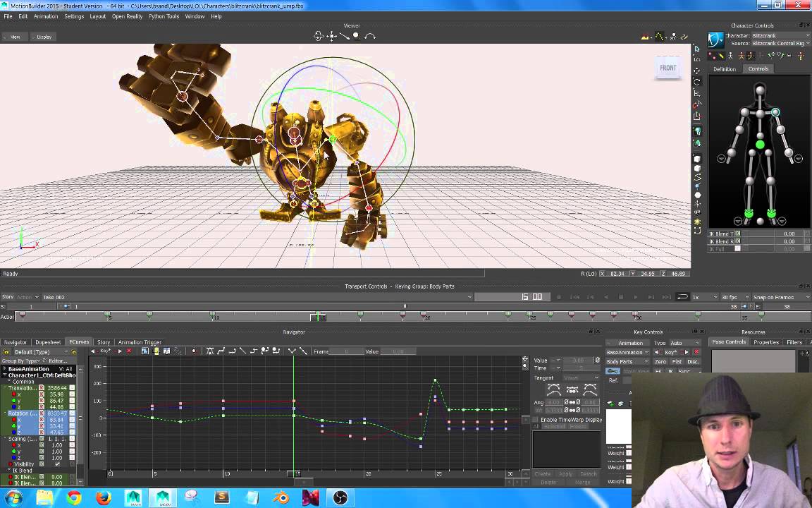Click the Windows Start button
This screenshot has width=812, height=508.
point(14,497)
